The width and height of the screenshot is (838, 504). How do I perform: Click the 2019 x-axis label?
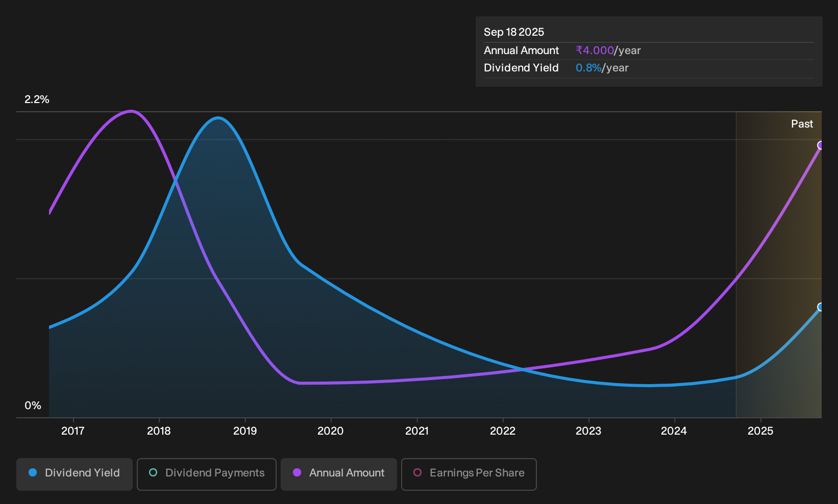click(245, 431)
